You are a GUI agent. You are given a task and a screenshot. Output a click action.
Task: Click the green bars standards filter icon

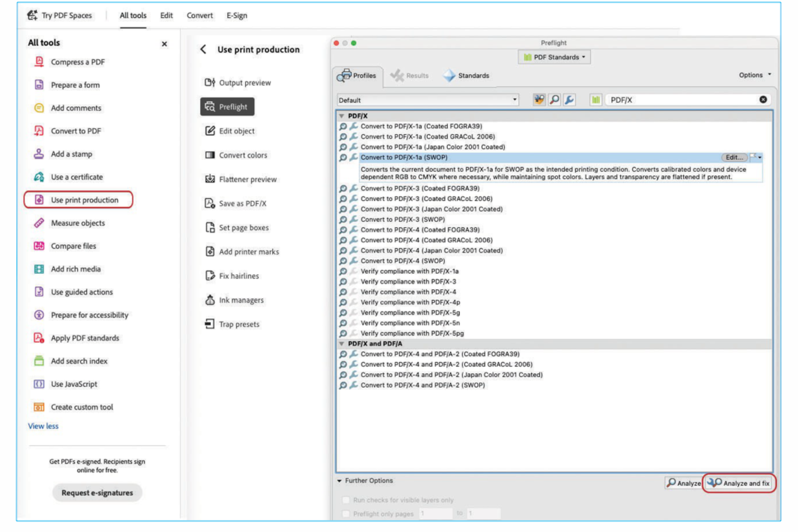595,100
